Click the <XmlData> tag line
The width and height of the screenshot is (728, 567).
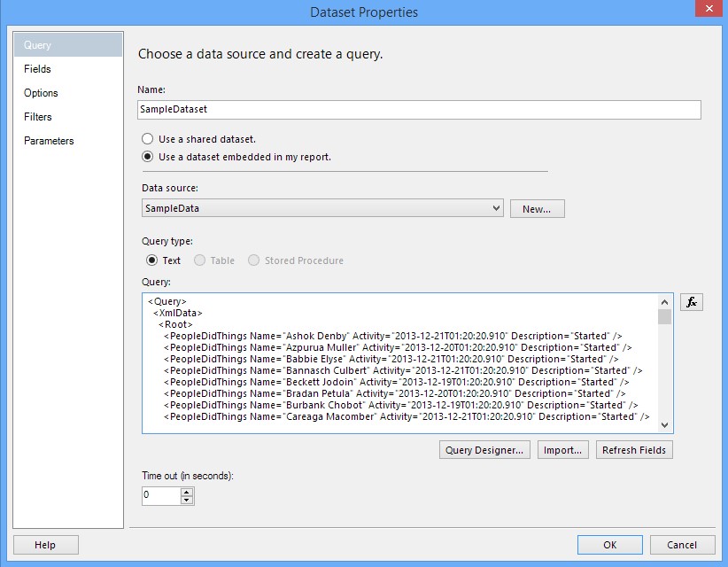coord(178,313)
